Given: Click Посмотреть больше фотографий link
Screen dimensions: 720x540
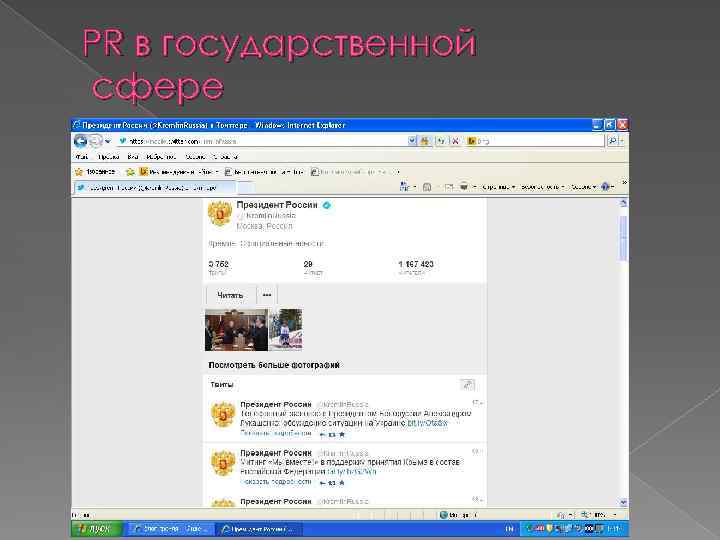Looking at the screenshot, I should tap(274, 365).
